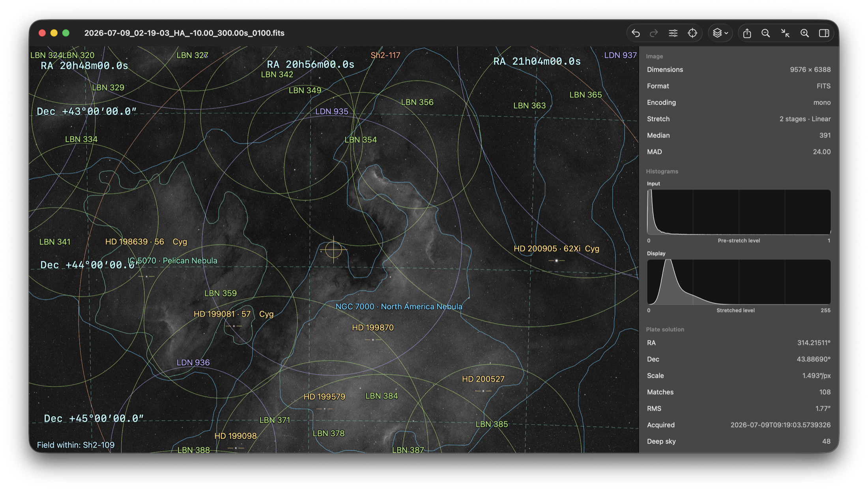This screenshot has width=868, height=491.
Task: Click the 'NGC 7000 · North America Nebula' label
Action: (x=399, y=307)
